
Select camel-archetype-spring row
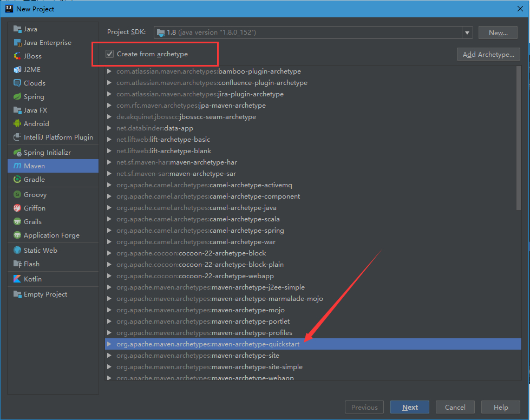coord(313,231)
